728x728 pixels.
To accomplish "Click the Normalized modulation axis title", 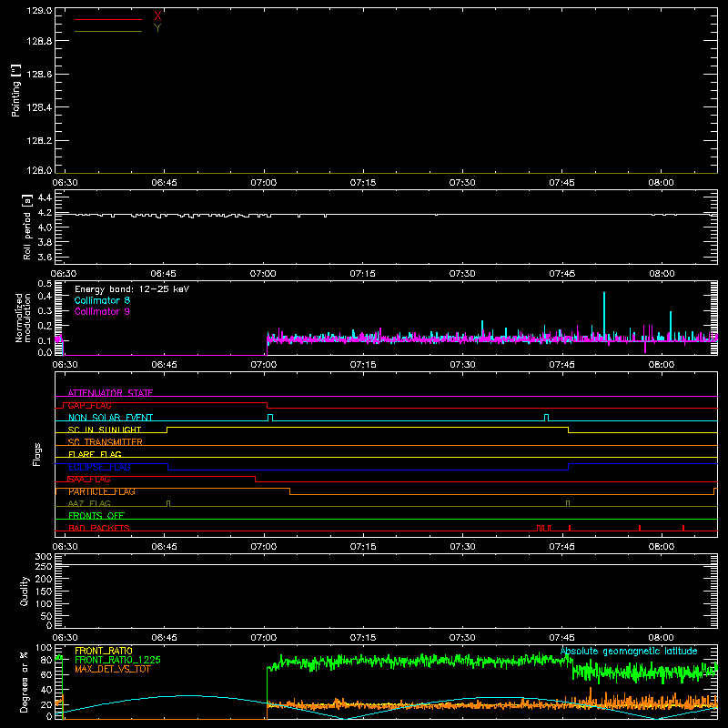I will coord(24,318).
